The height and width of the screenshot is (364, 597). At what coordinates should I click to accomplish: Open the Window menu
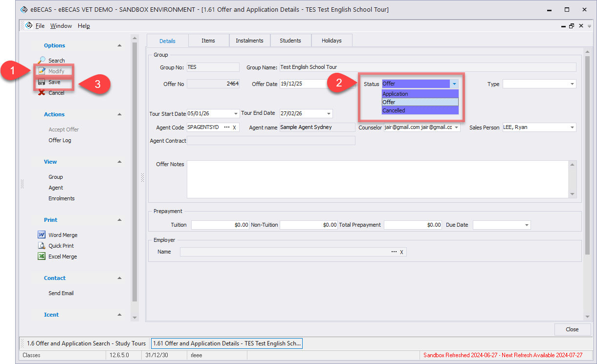(61, 26)
